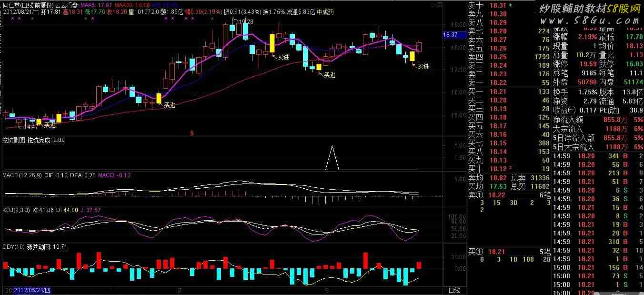644x295 pixels.
Task: Click the 总卖 31336 total sell value
Action: 530,178
